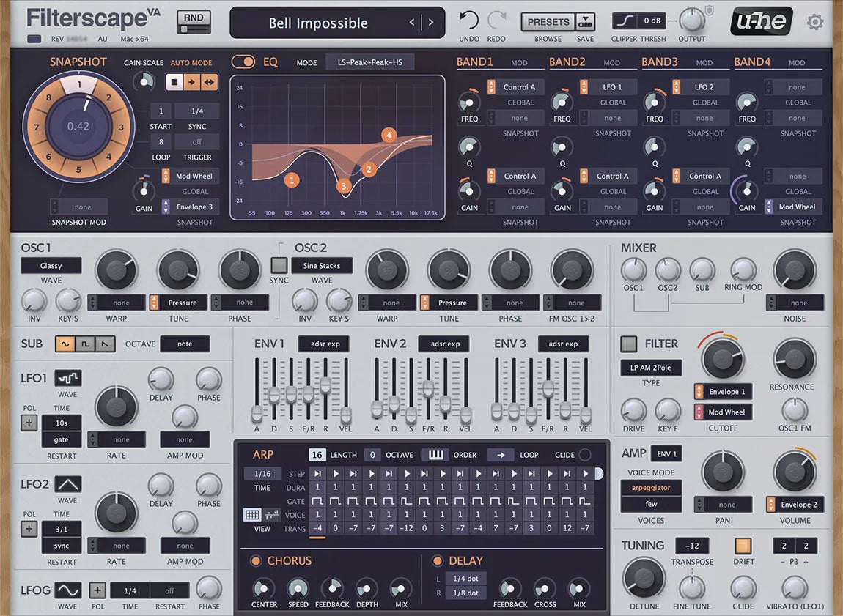Enable the Filter square toggle
The image size is (843, 616).
[628, 344]
